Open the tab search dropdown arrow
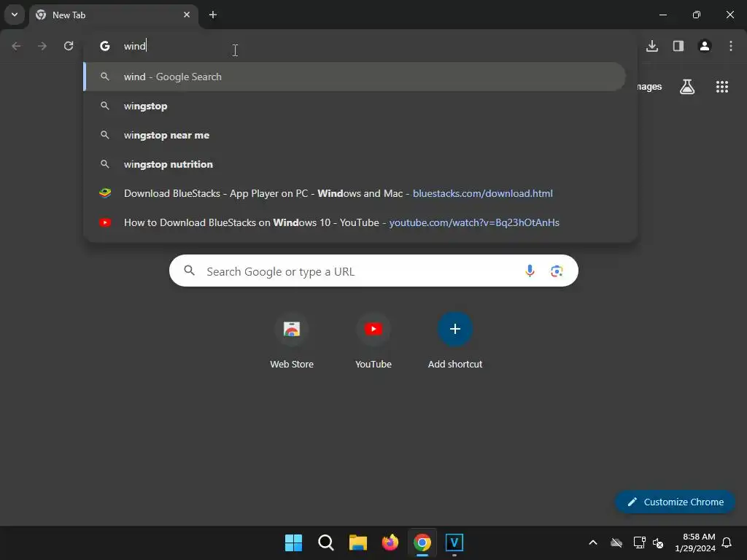Screen dimensions: 747x560 15,15
